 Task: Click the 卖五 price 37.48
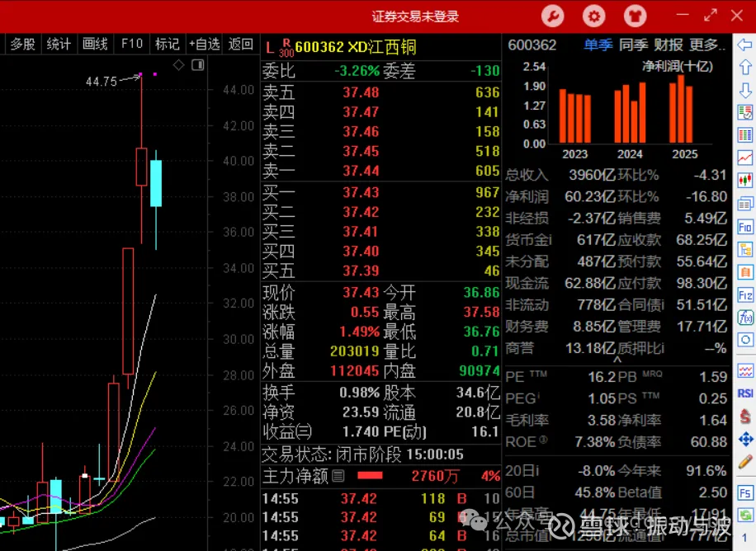coord(361,92)
